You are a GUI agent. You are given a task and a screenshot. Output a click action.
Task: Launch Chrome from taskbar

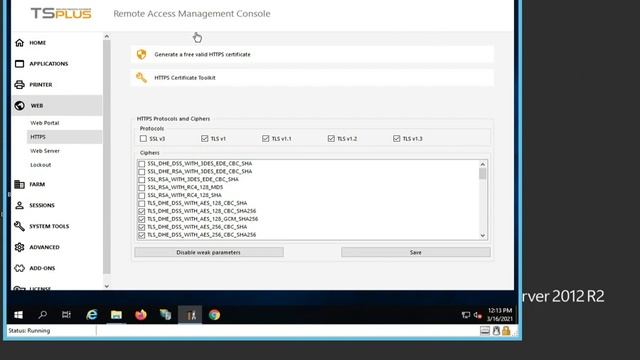(x=214, y=315)
